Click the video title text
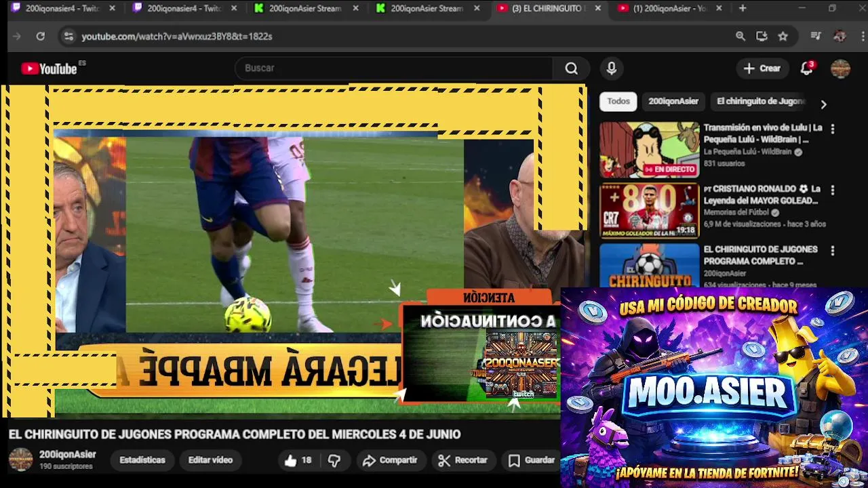Screen dimensions: 868x488 pyautogui.click(x=235, y=434)
